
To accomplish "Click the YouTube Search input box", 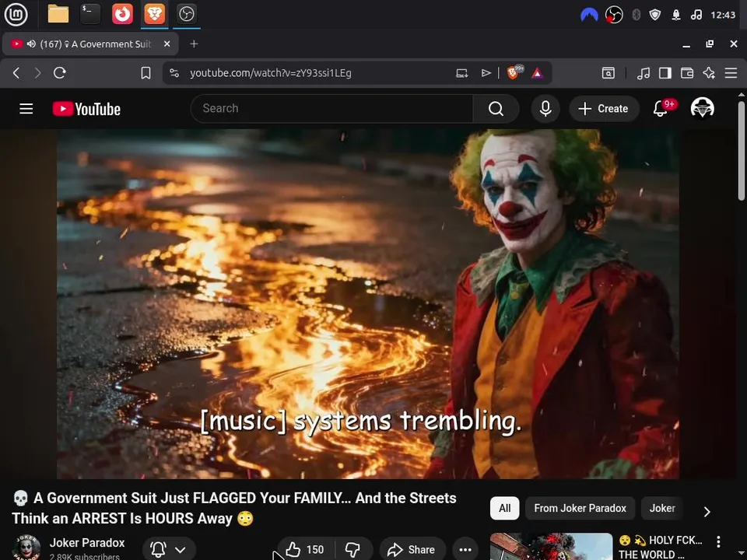I will tap(331, 109).
